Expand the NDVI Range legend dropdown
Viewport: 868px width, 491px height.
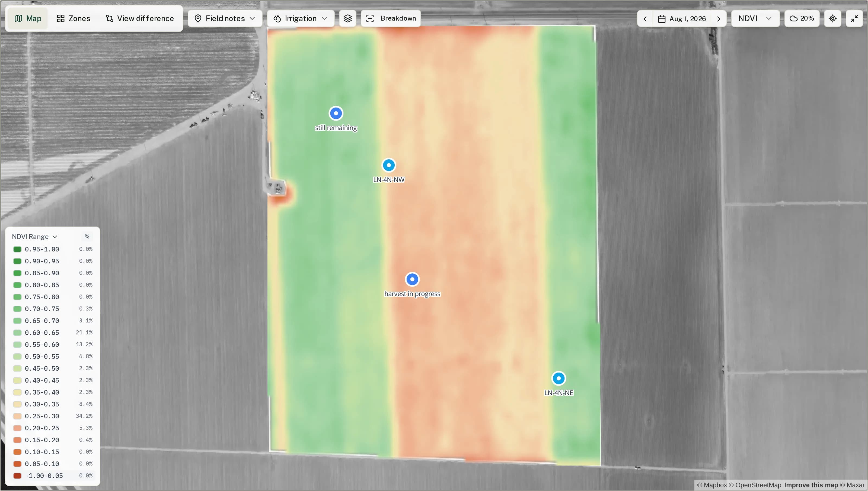point(34,237)
